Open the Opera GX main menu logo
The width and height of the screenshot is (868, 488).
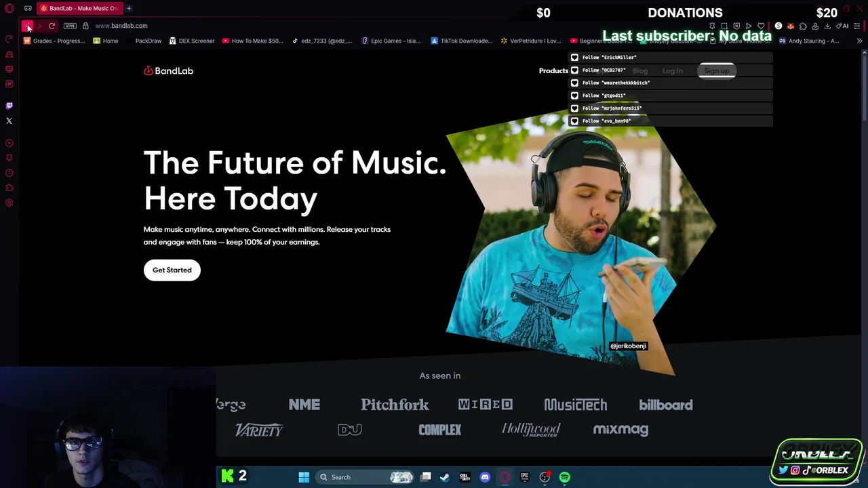(9, 8)
